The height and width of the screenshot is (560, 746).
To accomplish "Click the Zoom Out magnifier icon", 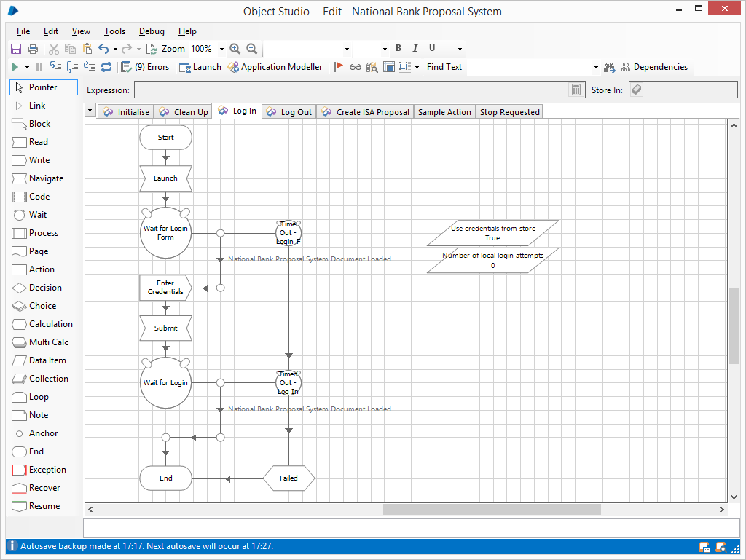I will (251, 49).
